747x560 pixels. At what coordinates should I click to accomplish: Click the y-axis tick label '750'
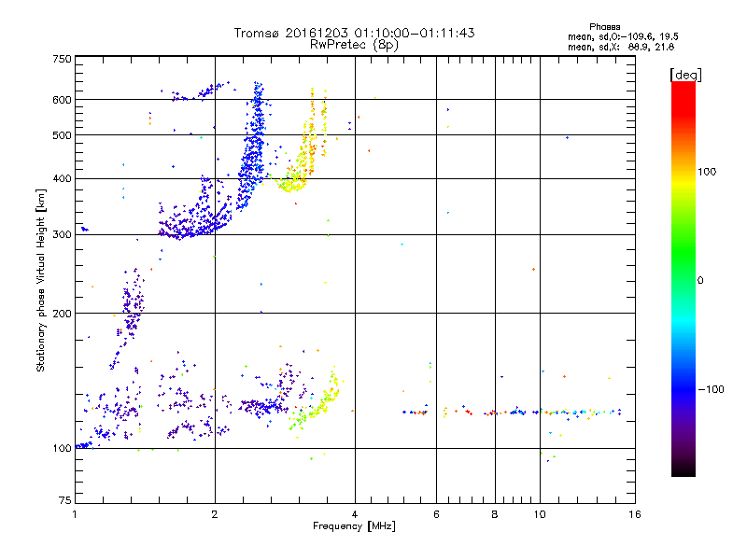point(62,59)
